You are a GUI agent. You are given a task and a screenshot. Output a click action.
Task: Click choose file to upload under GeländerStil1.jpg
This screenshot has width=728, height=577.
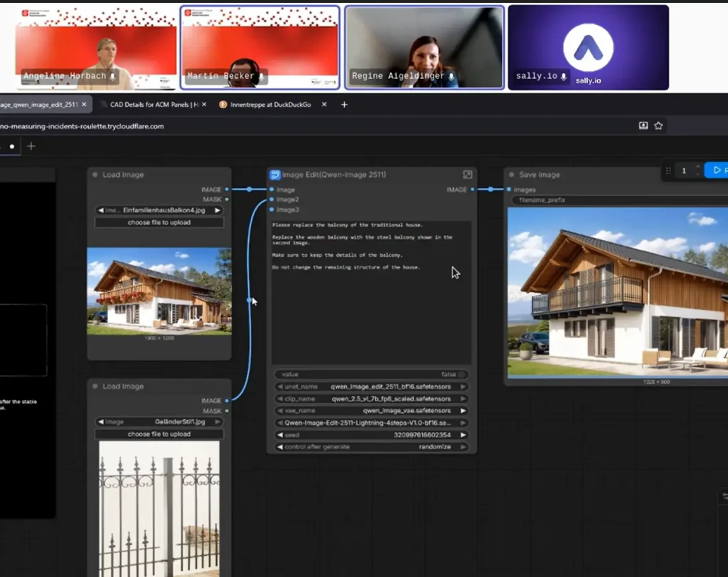(x=159, y=434)
